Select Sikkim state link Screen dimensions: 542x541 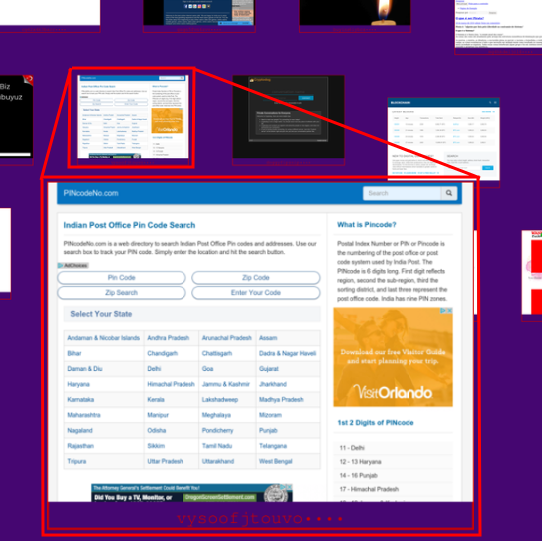point(156,446)
